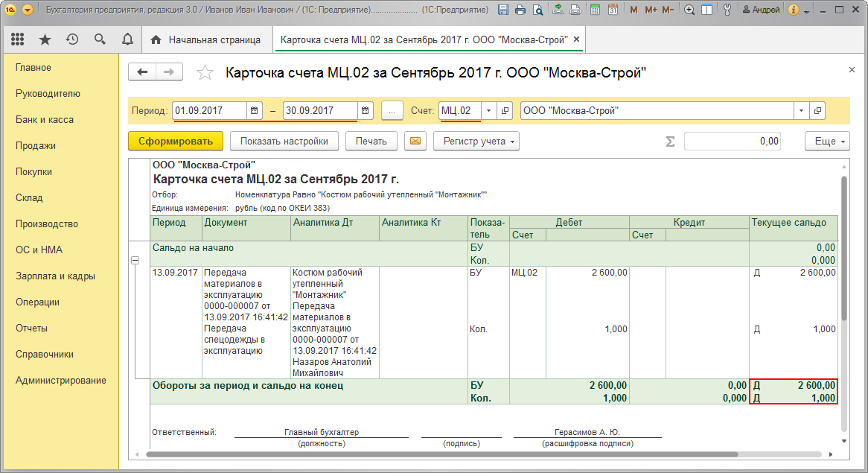Open the Регистр учета dropdown
This screenshot has height=473, width=868.
(x=476, y=141)
